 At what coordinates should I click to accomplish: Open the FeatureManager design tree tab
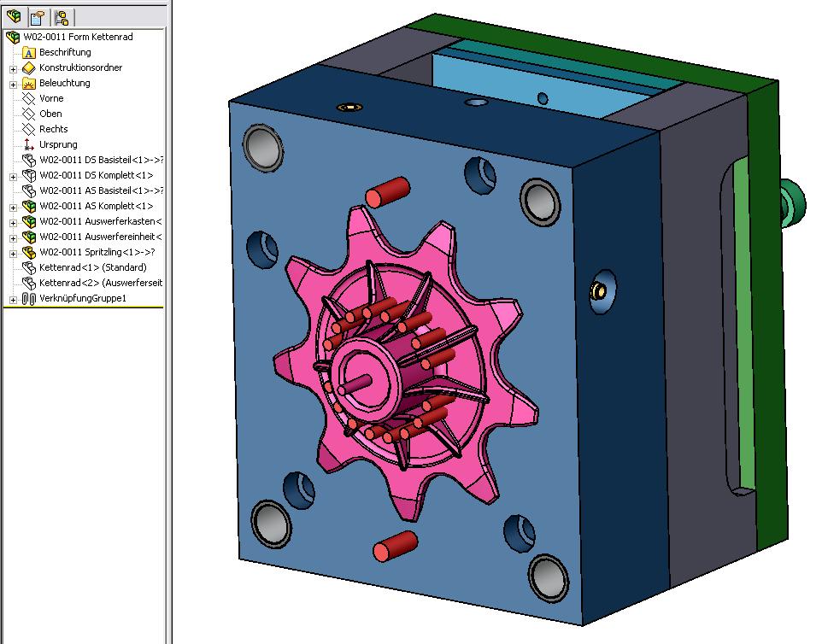14,17
